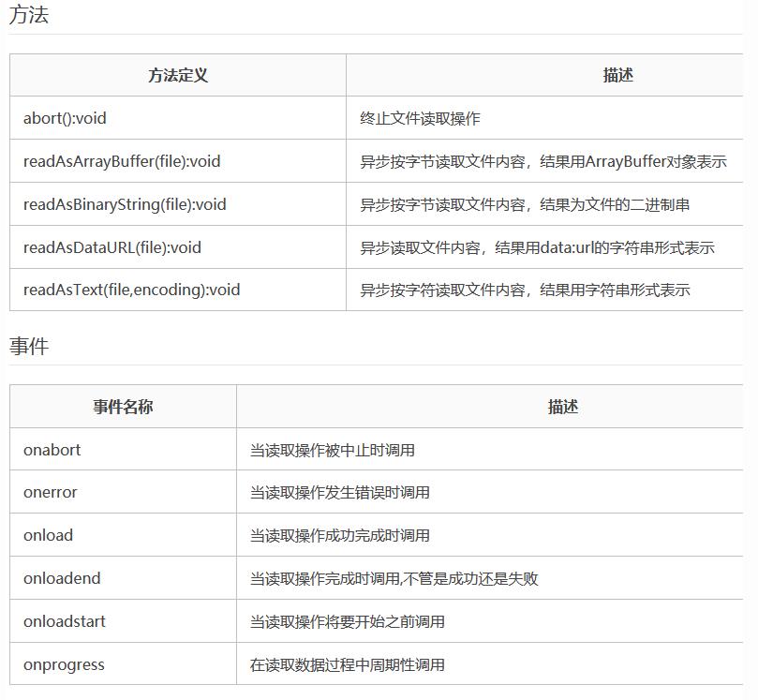The image size is (758, 700).
Task: Click the description 在读取数据过程中周期性调用
Action: (x=347, y=664)
